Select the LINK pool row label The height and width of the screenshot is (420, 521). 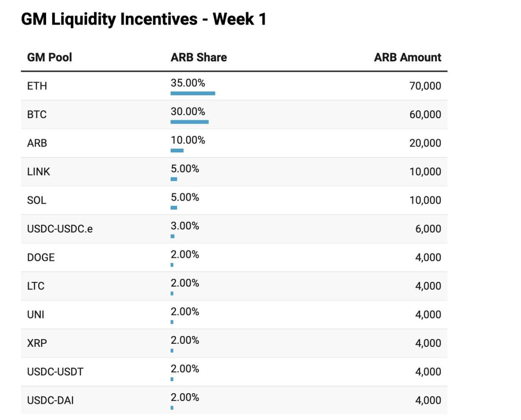(39, 171)
